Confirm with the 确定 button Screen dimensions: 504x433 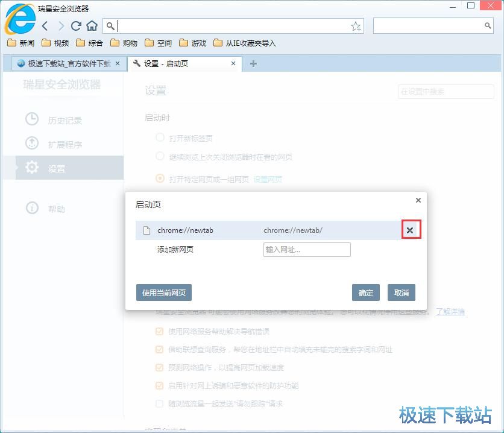coord(366,292)
